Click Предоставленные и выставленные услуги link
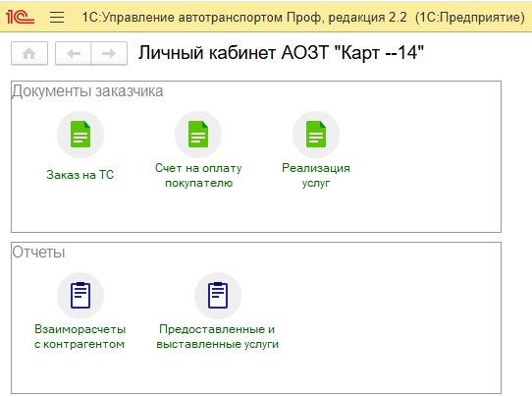 [x=218, y=336]
